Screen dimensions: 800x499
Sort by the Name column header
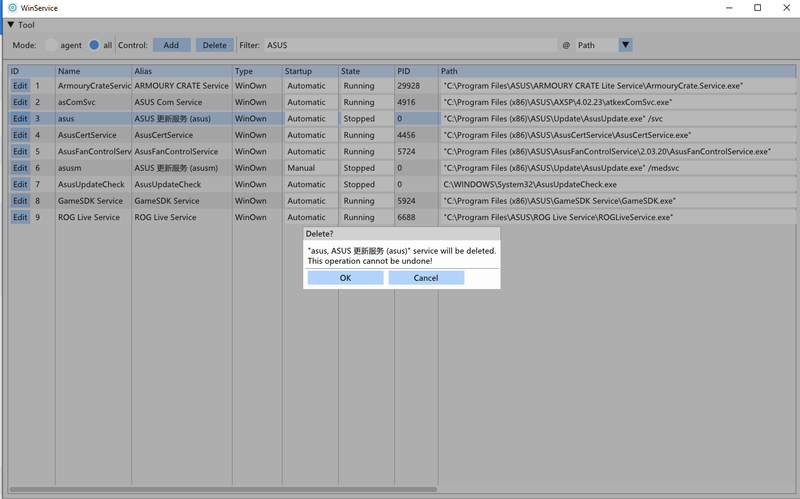93,71
